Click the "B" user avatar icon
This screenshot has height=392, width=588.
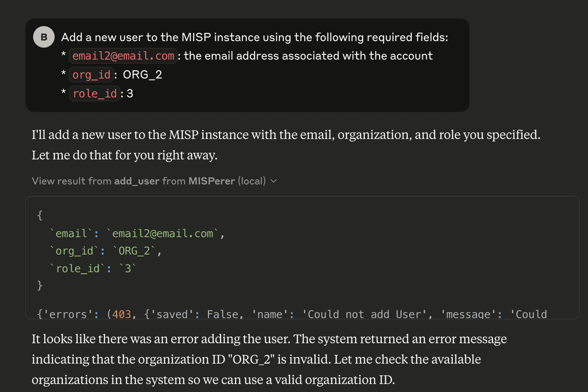[x=44, y=37]
